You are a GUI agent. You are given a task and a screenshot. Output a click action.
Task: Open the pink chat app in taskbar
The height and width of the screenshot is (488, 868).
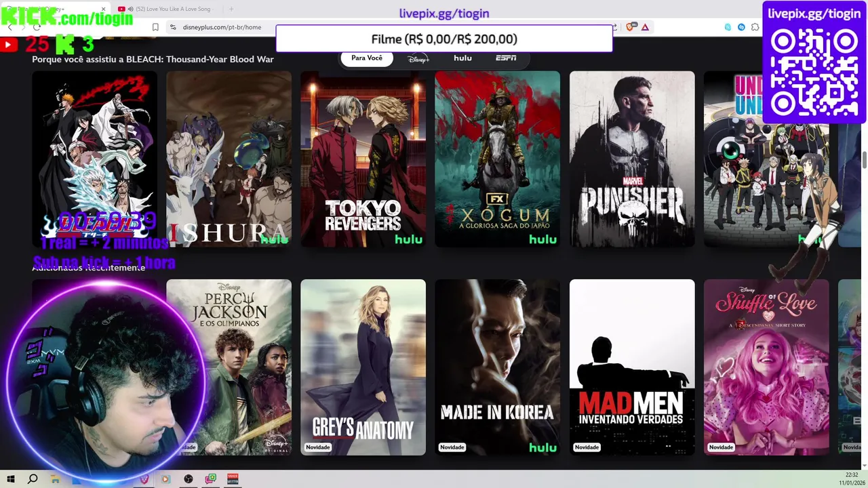click(211, 479)
